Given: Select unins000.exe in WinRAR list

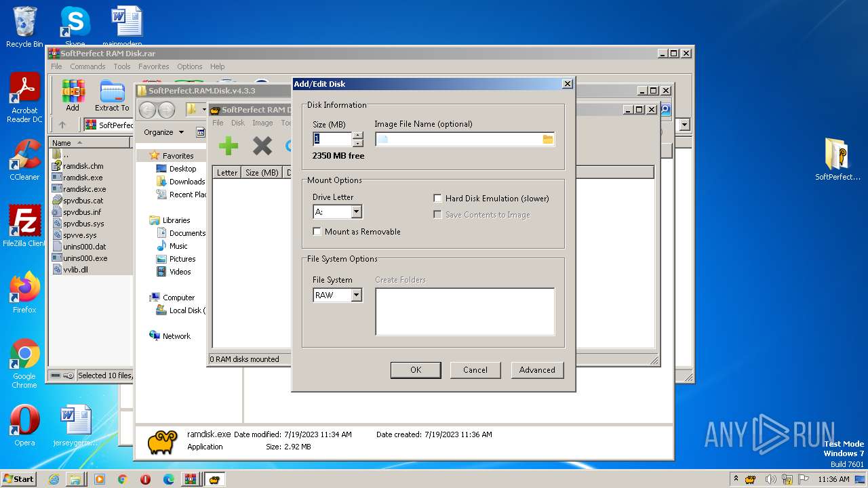Looking at the screenshot, I should click(x=85, y=258).
